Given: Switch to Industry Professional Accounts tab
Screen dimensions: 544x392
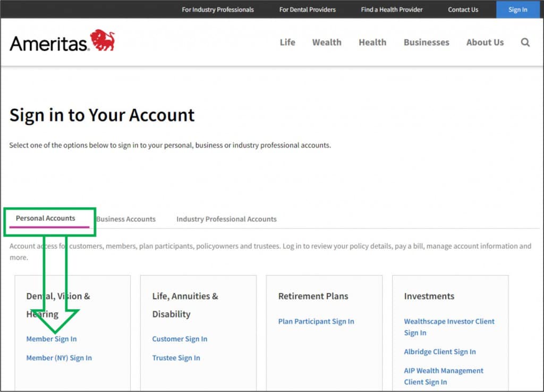Looking at the screenshot, I should pyautogui.click(x=226, y=219).
